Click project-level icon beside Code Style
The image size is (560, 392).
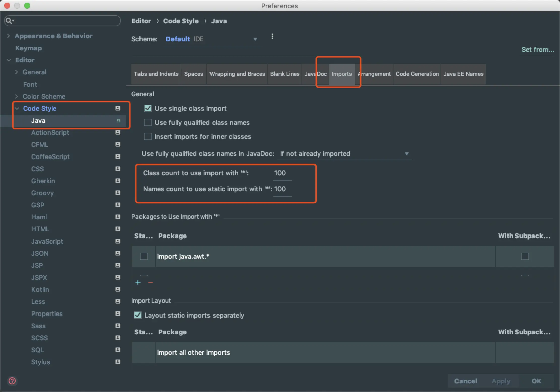[x=118, y=108]
